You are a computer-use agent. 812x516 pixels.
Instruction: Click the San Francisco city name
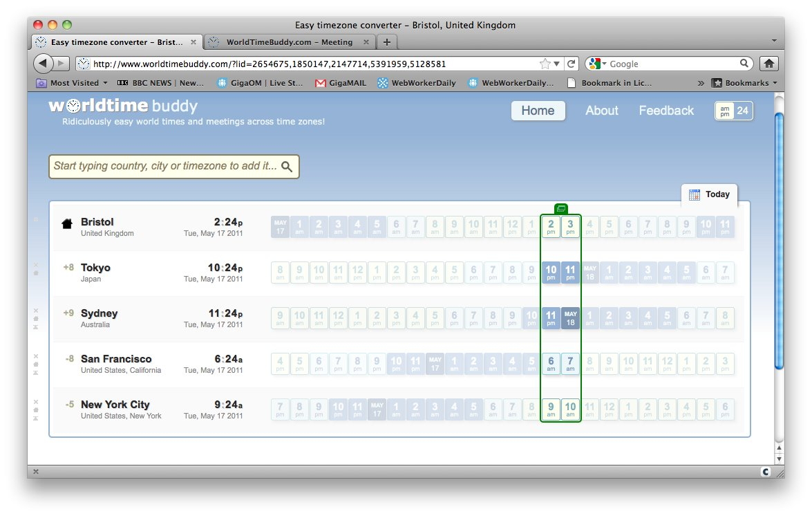[116, 359]
